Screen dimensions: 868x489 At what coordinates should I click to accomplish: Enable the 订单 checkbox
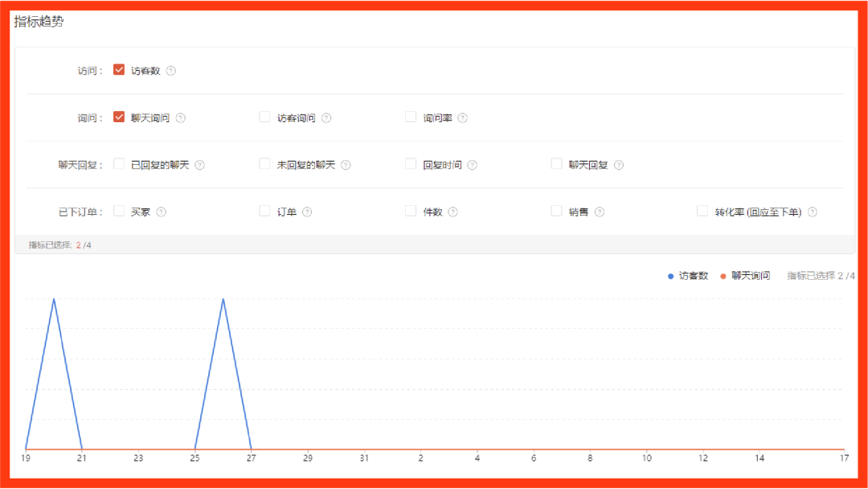[264, 211]
